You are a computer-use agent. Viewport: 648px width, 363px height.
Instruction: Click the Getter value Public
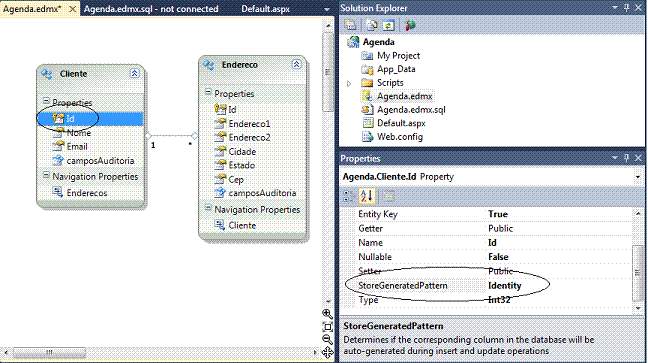pyautogui.click(x=500, y=229)
